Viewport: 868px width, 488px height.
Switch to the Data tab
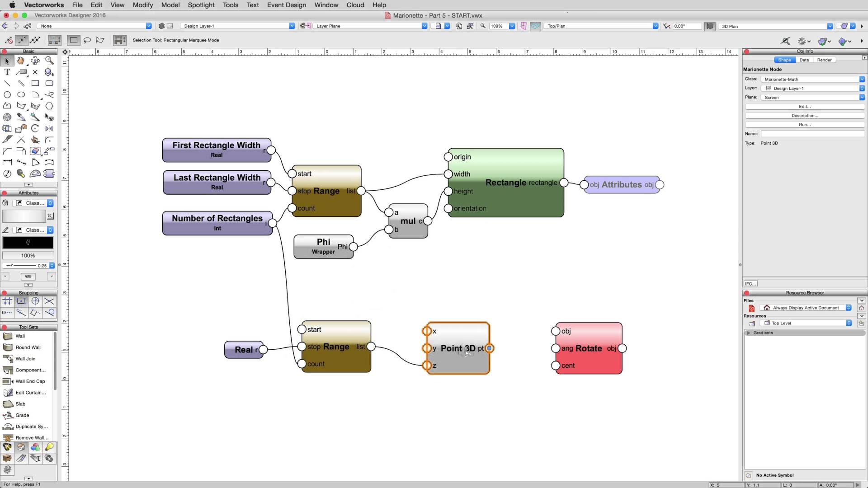pyautogui.click(x=804, y=60)
